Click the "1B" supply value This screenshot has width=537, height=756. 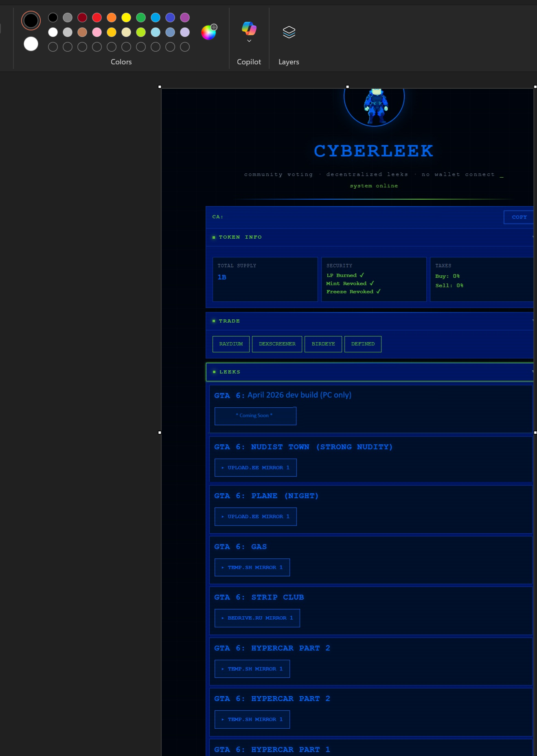(222, 277)
